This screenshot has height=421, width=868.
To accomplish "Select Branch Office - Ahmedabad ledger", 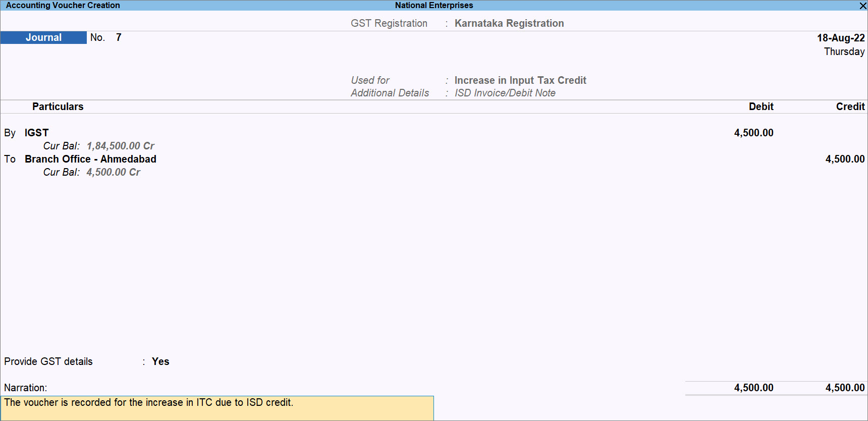I will click(90, 159).
